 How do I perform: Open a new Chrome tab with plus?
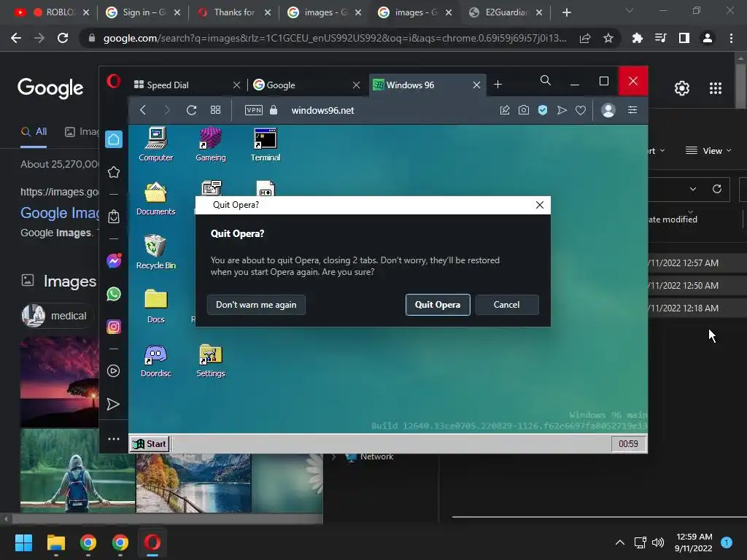pyautogui.click(x=566, y=12)
